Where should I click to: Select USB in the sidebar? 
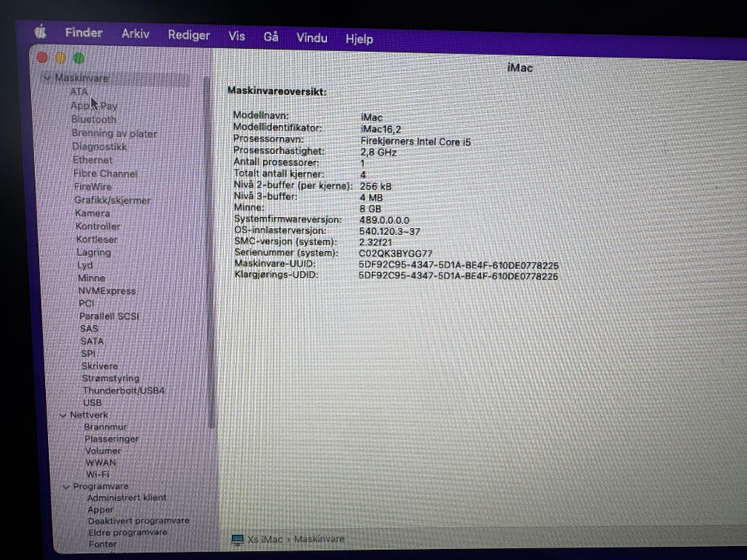[93, 402]
